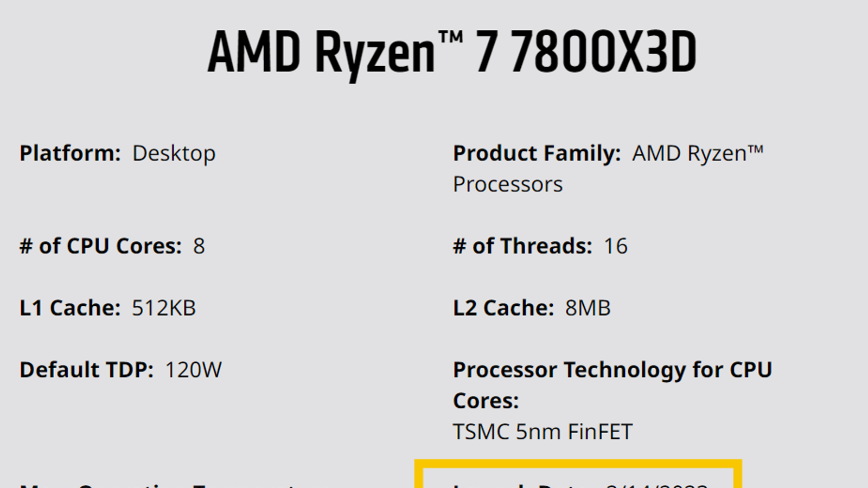Viewport: 868px width, 488px height.
Task: Click the threads value 16
Action: coord(616,246)
